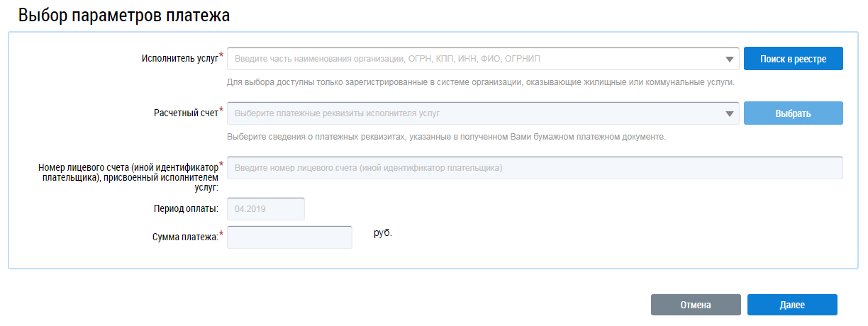This screenshot has height=326, width=868.
Task: Click the Период оплаты field showing 04.2019
Action: click(265, 209)
